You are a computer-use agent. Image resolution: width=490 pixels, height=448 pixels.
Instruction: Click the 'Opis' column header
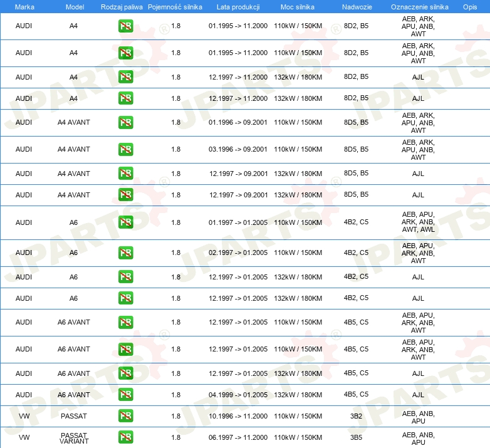(470, 7)
